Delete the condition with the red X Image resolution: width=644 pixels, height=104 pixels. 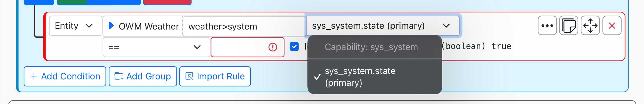(612, 25)
